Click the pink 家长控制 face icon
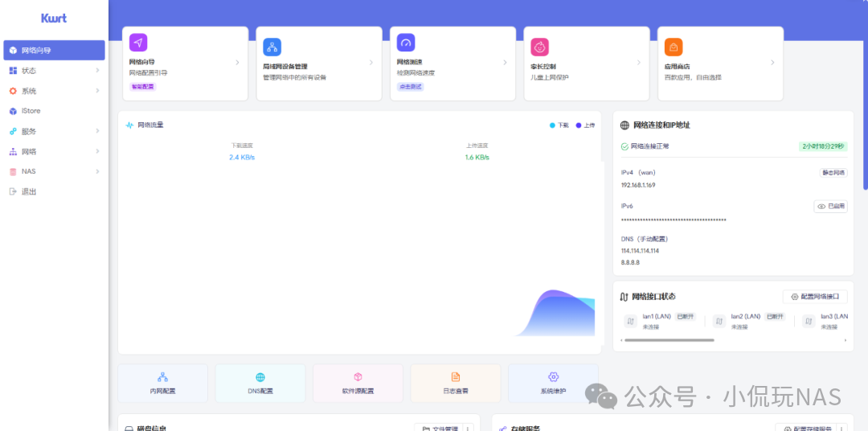Screen dimensions: 868x431 point(540,47)
